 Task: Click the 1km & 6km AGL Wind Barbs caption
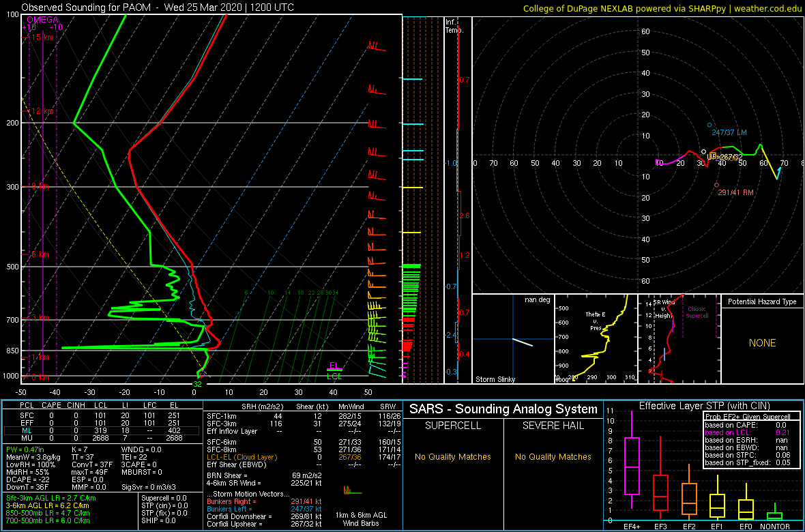pyautogui.click(x=362, y=520)
